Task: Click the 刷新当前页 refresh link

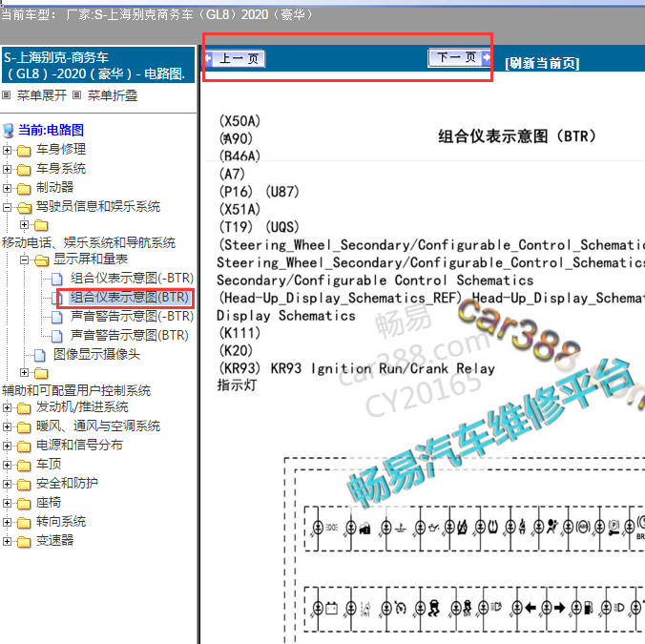Action: 542,63
